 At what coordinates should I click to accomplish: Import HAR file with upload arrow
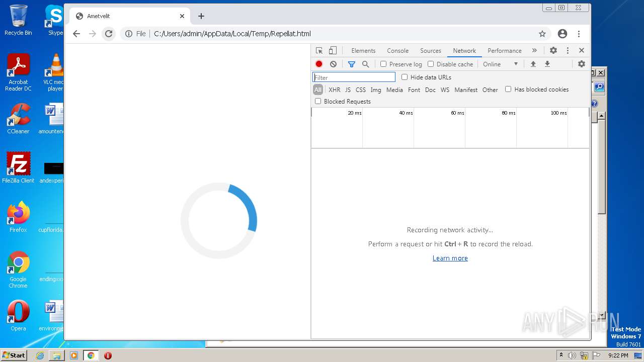coord(533,64)
